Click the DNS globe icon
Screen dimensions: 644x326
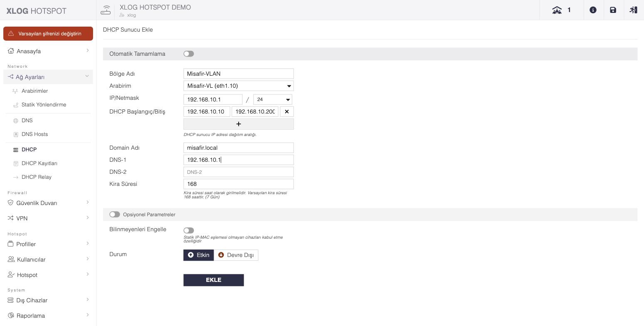pos(16,121)
